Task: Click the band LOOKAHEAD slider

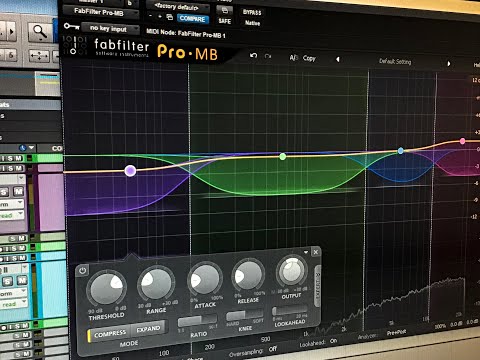Action: click(x=290, y=310)
